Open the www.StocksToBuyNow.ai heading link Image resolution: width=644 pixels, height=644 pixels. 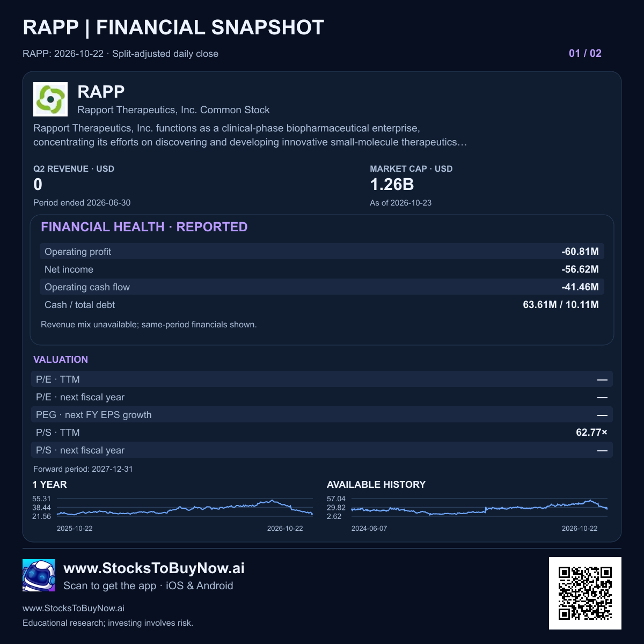pyautogui.click(x=154, y=568)
